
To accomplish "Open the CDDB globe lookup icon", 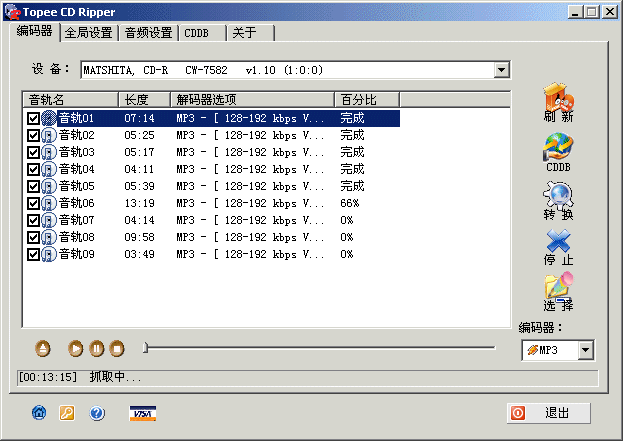I will 558,152.
